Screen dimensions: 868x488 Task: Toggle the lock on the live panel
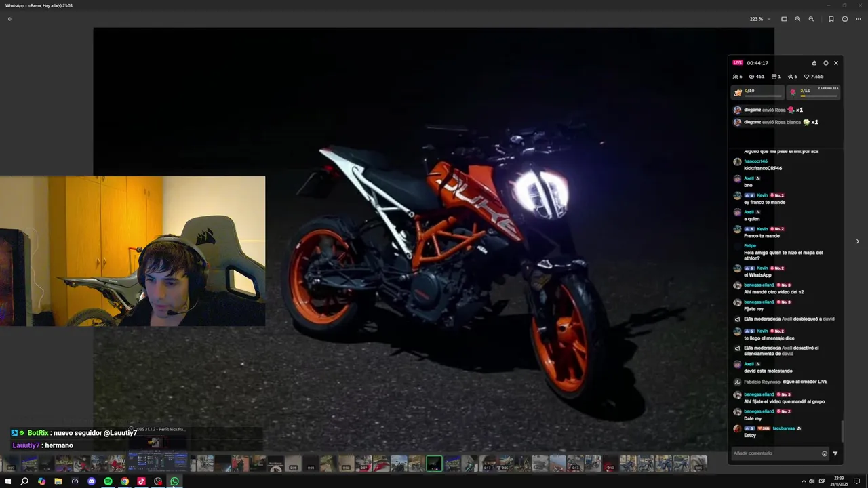pyautogui.click(x=814, y=63)
